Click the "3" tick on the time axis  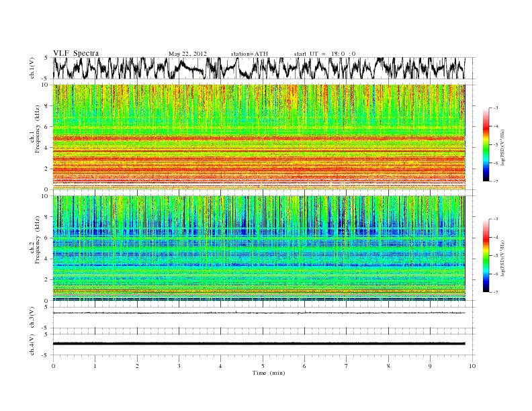click(x=179, y=366)
